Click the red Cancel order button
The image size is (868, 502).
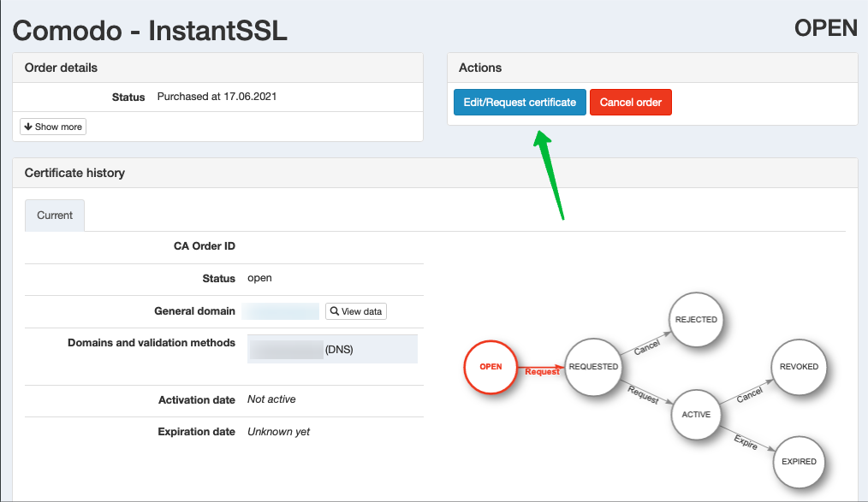pyautogui.click(x=631, y=103)
